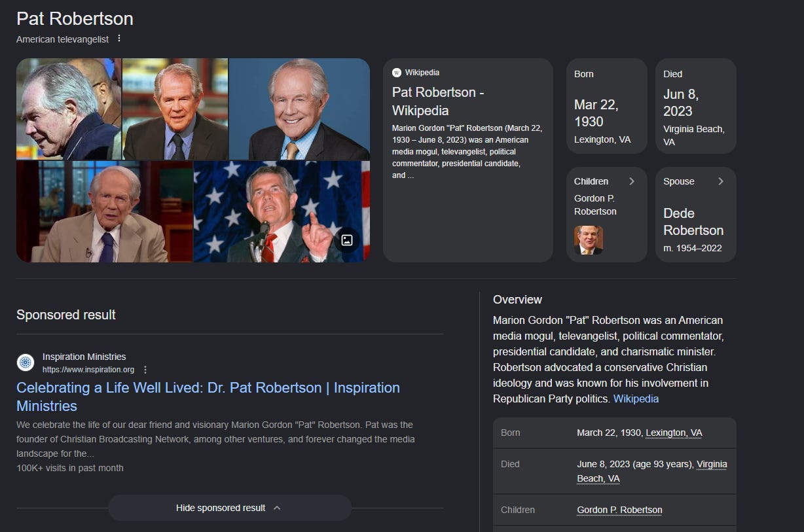
Task: Click Lexington, VA link in Born row
Action: 674,433
